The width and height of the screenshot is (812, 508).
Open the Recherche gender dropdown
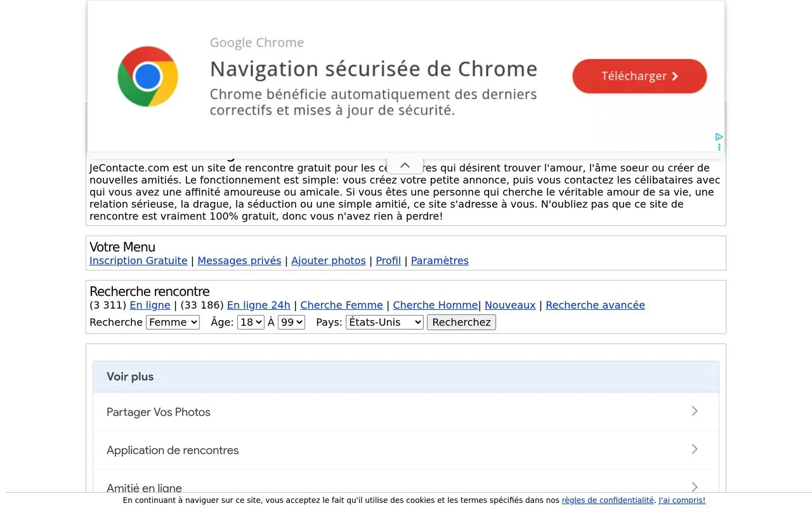173,322
